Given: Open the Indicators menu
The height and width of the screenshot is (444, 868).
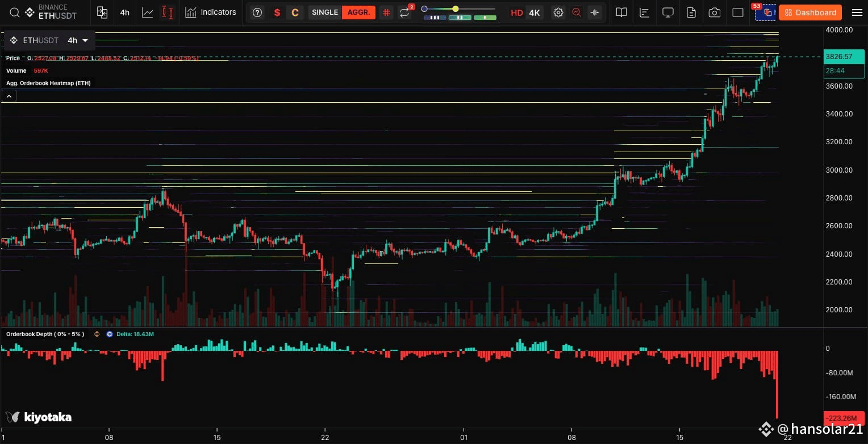Looking at the screenshot, I should [x=211, y=12].
